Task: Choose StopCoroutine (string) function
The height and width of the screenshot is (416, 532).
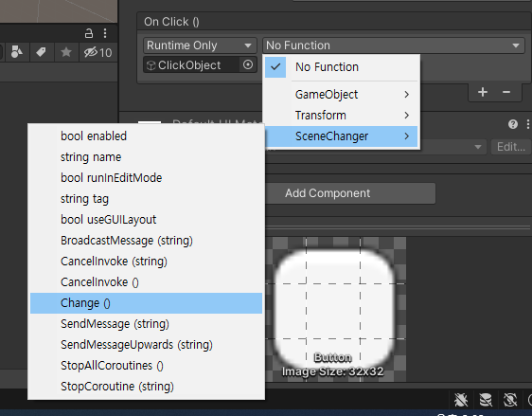Action: tap(146, 387)
